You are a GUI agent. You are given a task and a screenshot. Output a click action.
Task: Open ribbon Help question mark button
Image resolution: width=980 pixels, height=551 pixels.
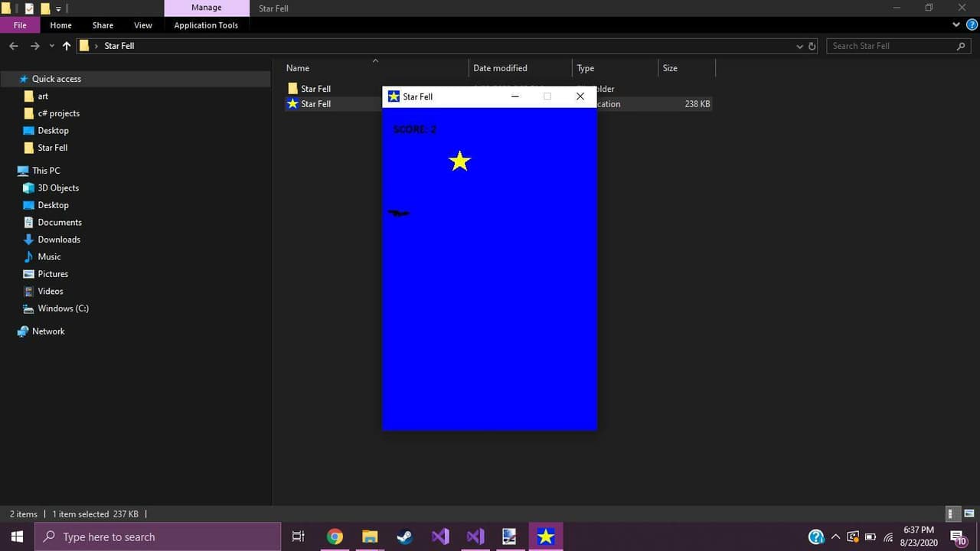[971, 24]
